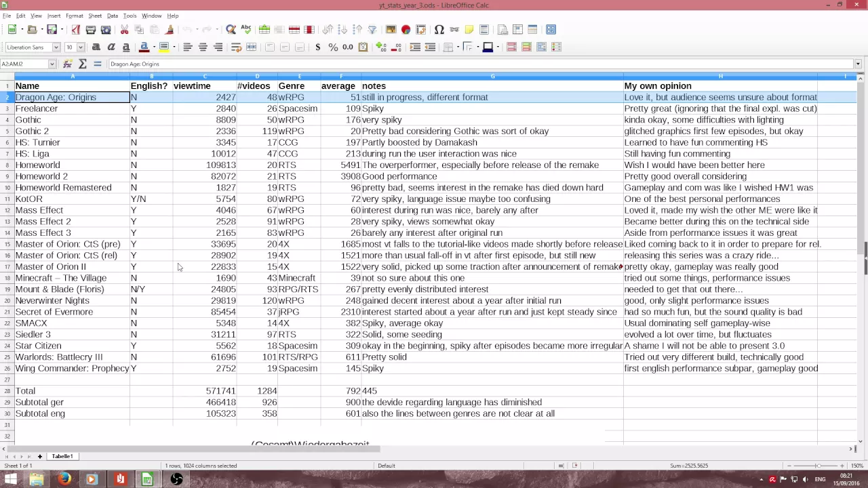Insert a chart with the pie icon
868x488 pixels.
406,30
